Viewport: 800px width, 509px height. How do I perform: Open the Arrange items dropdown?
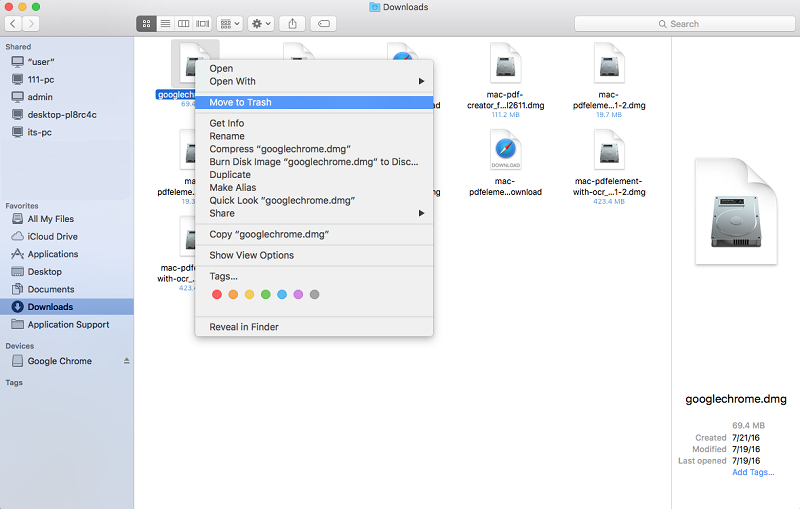(x=230, y=23)
